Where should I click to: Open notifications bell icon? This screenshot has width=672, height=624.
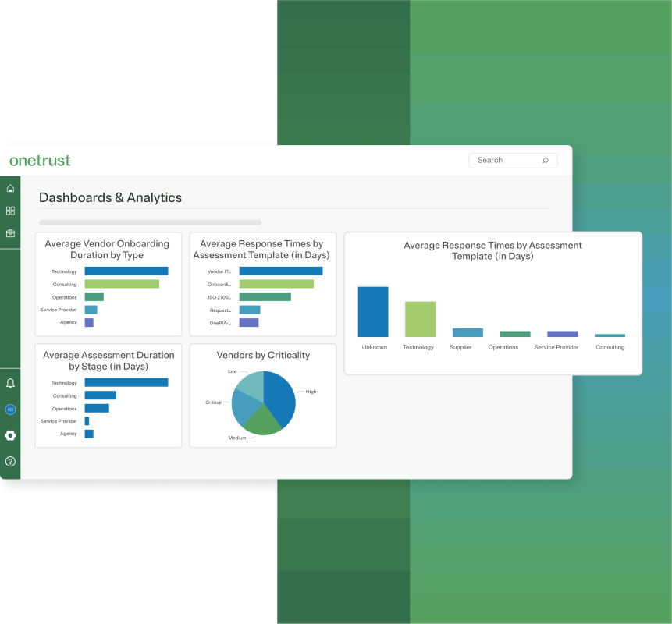(10, 383)
